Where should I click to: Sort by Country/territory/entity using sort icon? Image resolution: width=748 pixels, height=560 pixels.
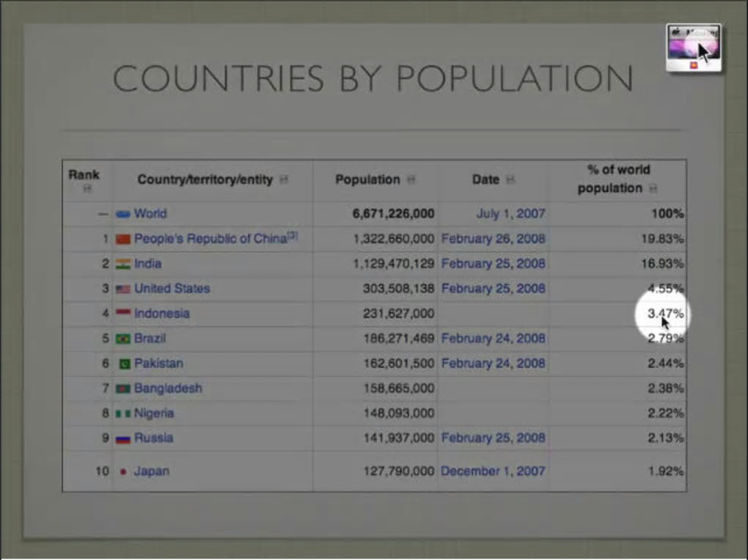[284, 180]
